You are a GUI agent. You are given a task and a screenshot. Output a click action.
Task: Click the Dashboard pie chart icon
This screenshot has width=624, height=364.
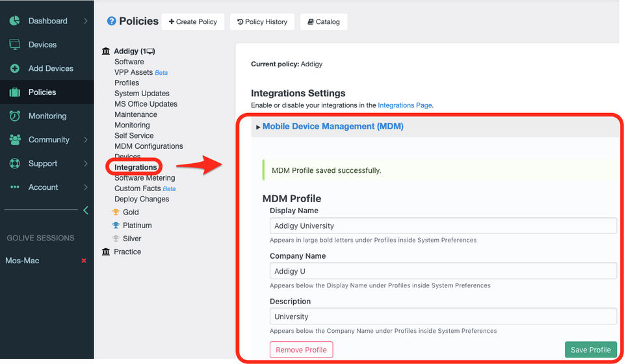coord(15,21)
